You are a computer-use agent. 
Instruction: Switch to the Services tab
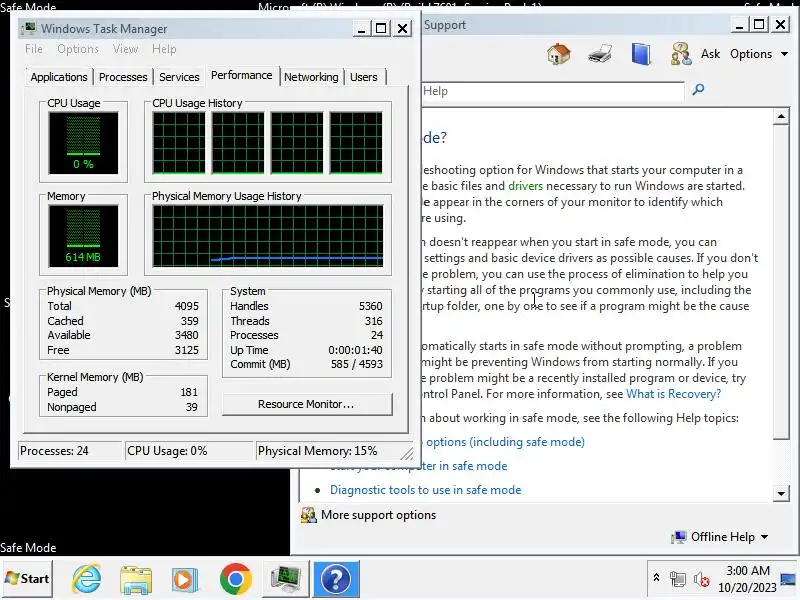click(179, 77)
